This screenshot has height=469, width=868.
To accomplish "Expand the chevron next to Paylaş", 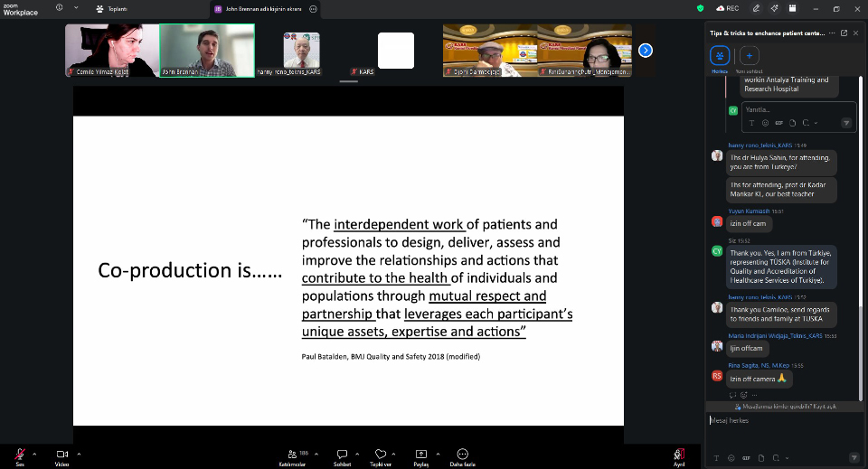I will [438, 454].
